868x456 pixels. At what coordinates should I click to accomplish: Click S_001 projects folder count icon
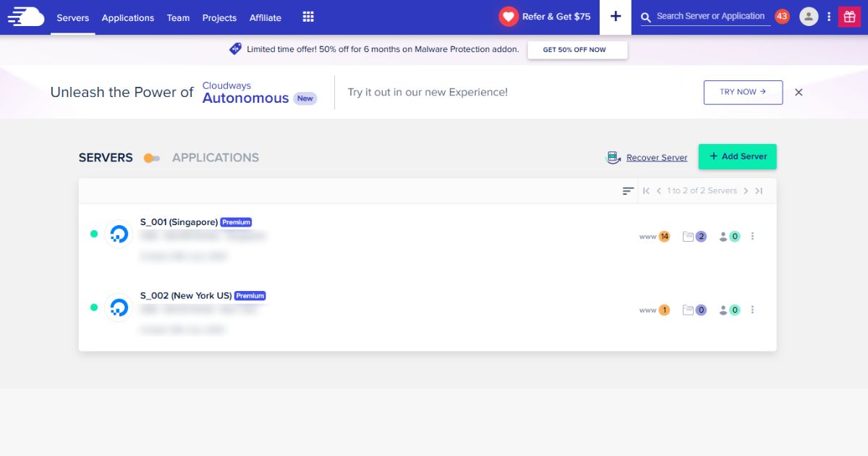pyautogui.click(x=694, y=237)
